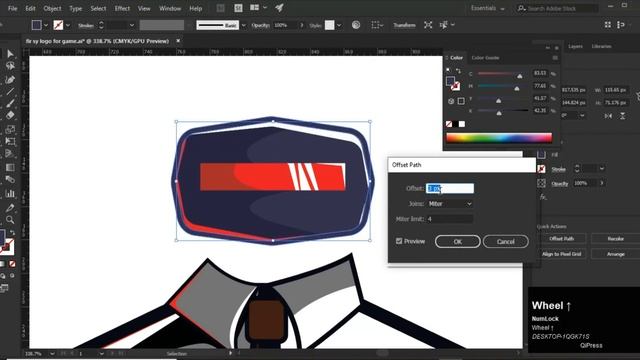Select the Pen tool
640x360 pixels.
10,80
